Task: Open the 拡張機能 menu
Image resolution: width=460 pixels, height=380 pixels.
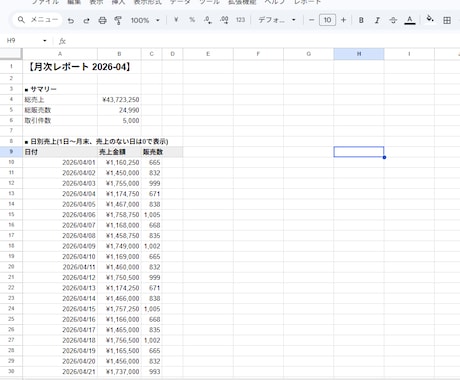Action: click(242, 2)
